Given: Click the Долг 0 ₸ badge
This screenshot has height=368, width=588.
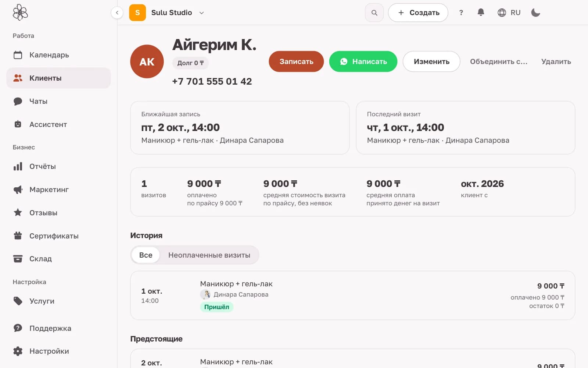Looking at the screenshot, I should (190, 63).
